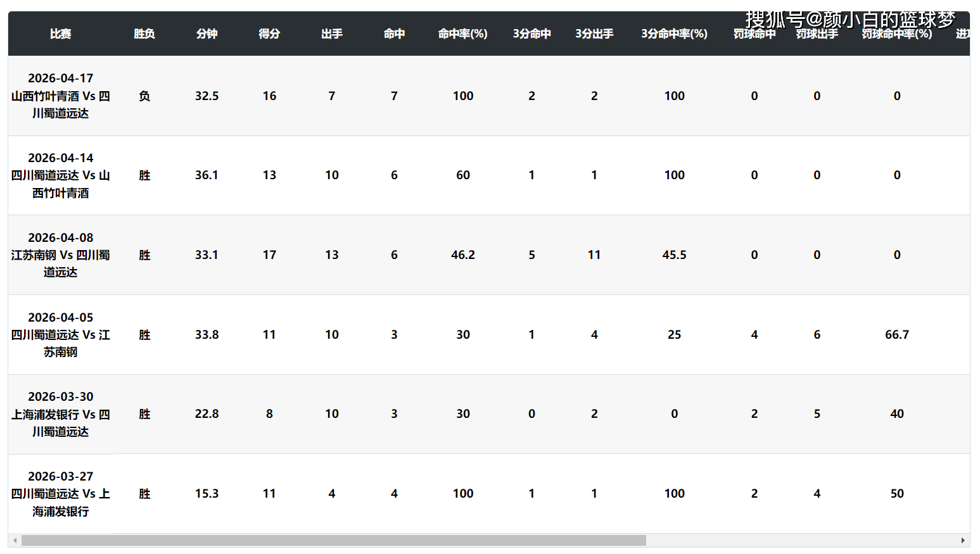980x554 pixels.
Task: Click the right scroll arrow of horizontal scrollbar
Action: tap(963, 541)
